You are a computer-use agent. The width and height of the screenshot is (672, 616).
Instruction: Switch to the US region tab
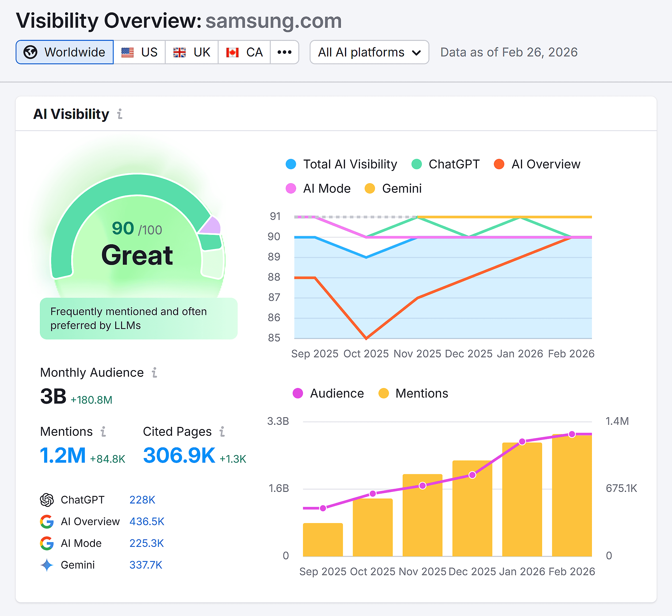139,52
